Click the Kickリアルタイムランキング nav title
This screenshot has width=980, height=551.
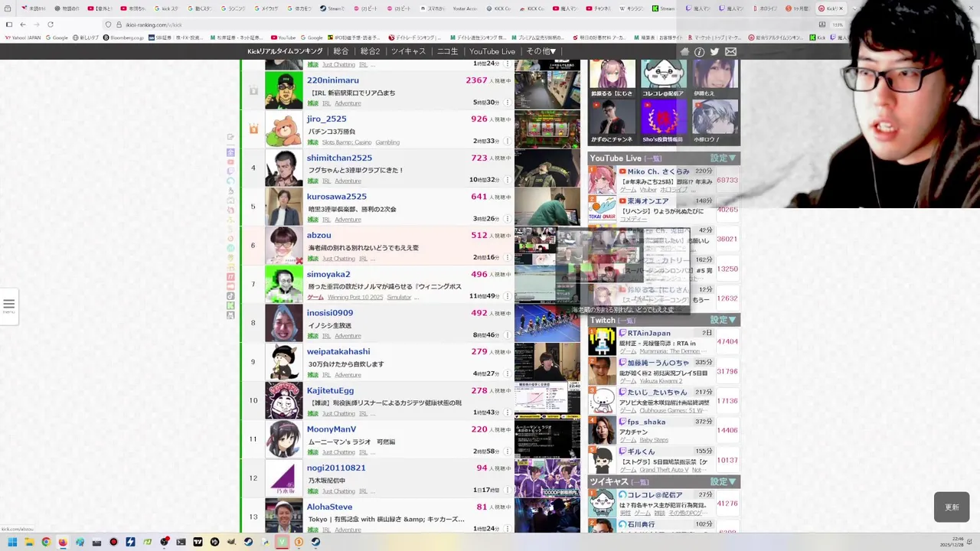click(285, 51)
